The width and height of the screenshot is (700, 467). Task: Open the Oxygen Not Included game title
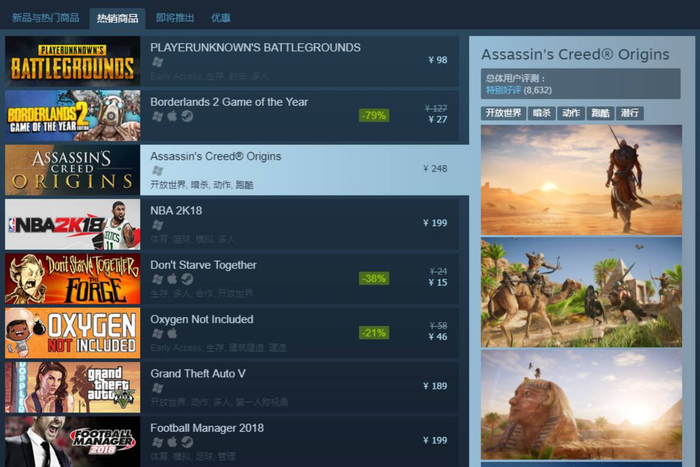[x=202, y=319]
